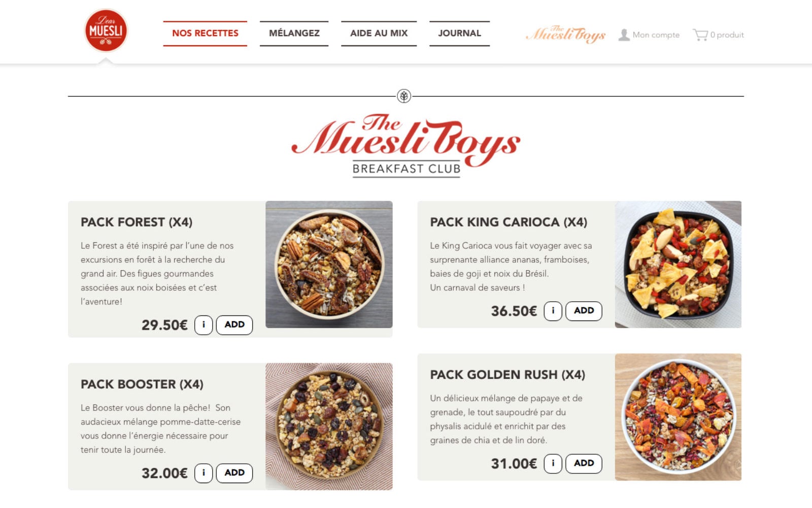Show info for Pack King Carioca

pyautogui.click(x=553, y=311)
